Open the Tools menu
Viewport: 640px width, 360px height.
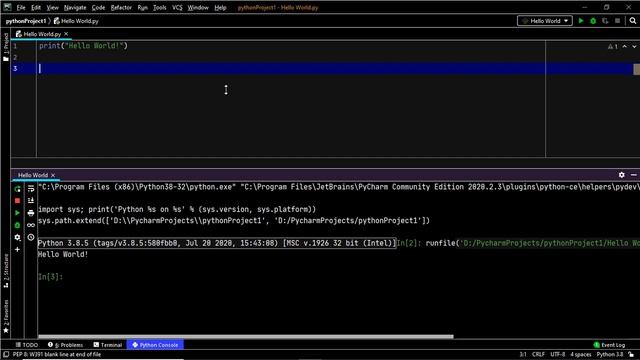coord(160,7)
